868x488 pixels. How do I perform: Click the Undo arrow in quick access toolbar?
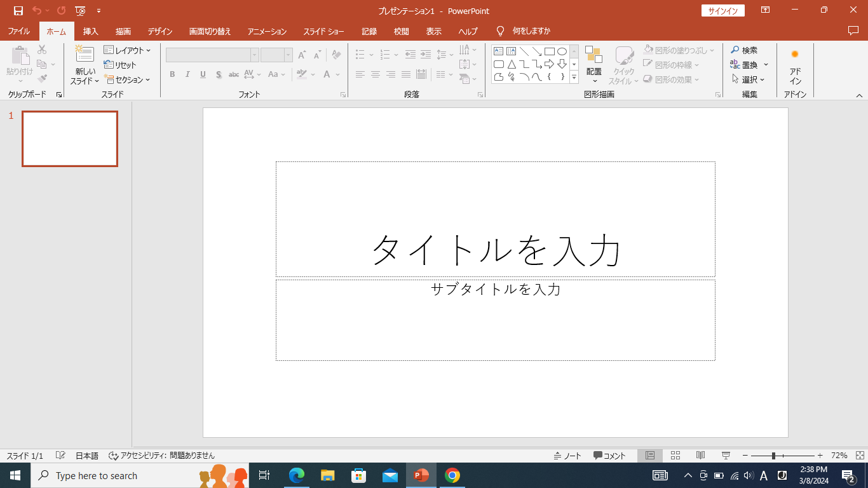[37, 11]
